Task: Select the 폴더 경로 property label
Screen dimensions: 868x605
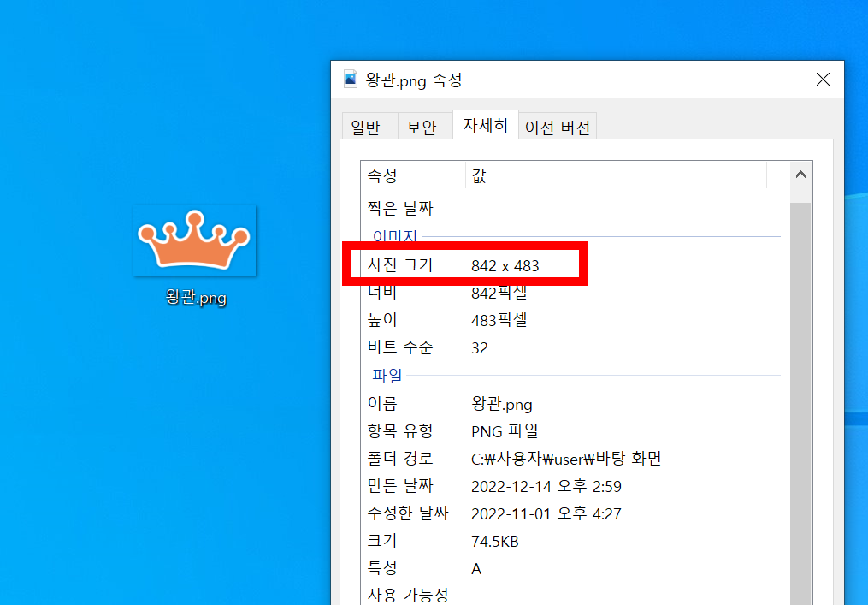Action: [399, 459]
